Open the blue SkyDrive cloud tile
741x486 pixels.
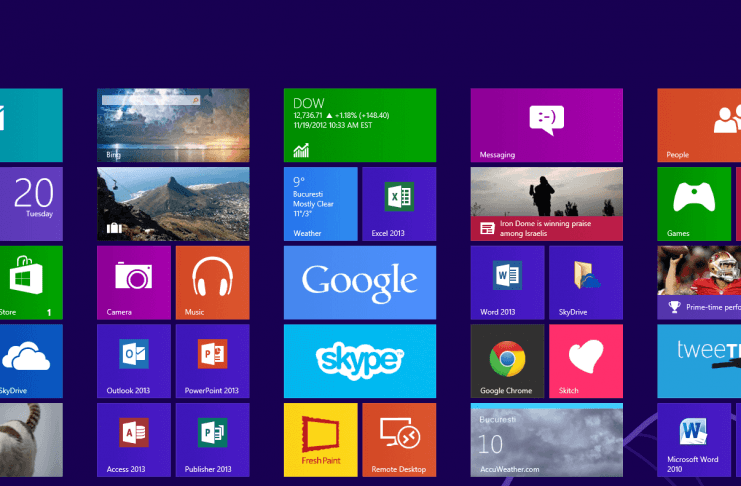31,361
